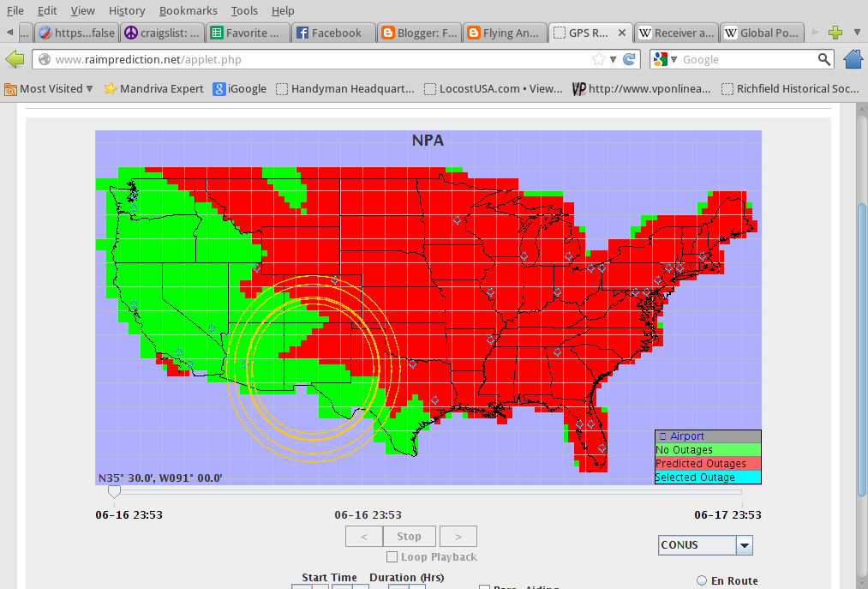The height and width of the screenshot is (589, 868).
Task: Click the No Outages legend swatch
Action: (x=708, y=450)
